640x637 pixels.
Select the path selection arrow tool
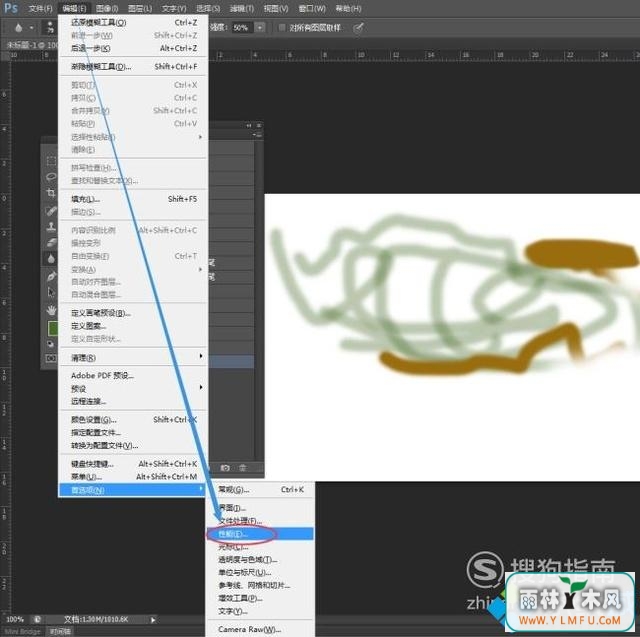point(51,293)
